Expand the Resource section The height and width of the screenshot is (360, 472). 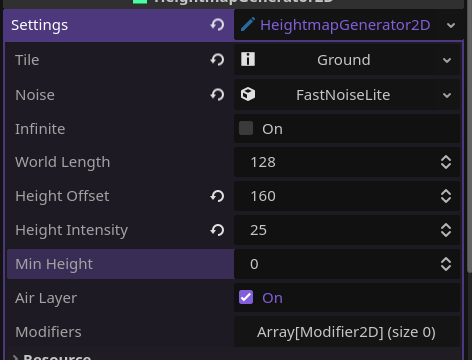coord(15,357)
